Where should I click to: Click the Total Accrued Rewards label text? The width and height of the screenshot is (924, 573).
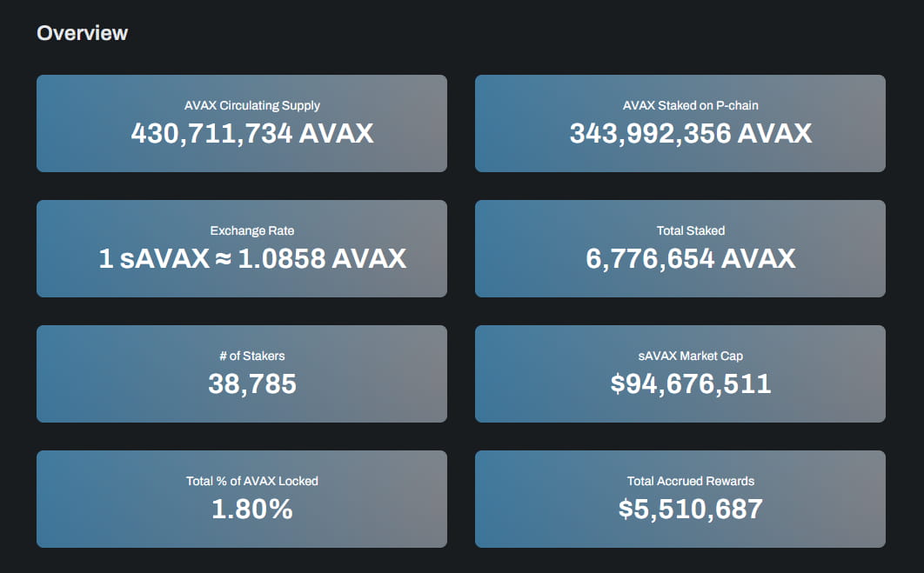click(689, 481)
